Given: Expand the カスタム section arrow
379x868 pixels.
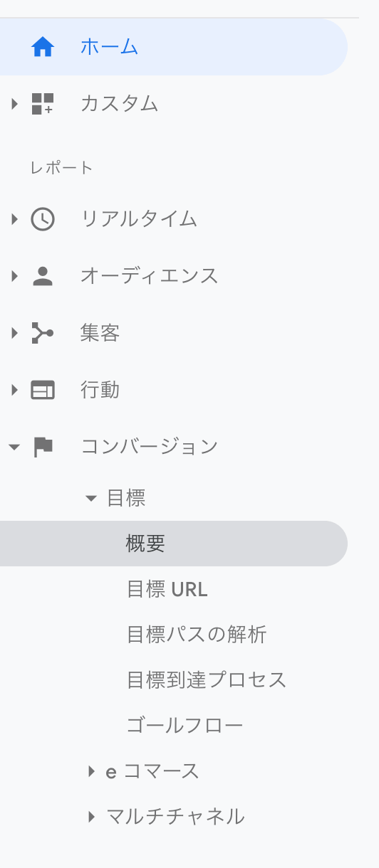Looking at the screenshot, I should tap(14, 104).
